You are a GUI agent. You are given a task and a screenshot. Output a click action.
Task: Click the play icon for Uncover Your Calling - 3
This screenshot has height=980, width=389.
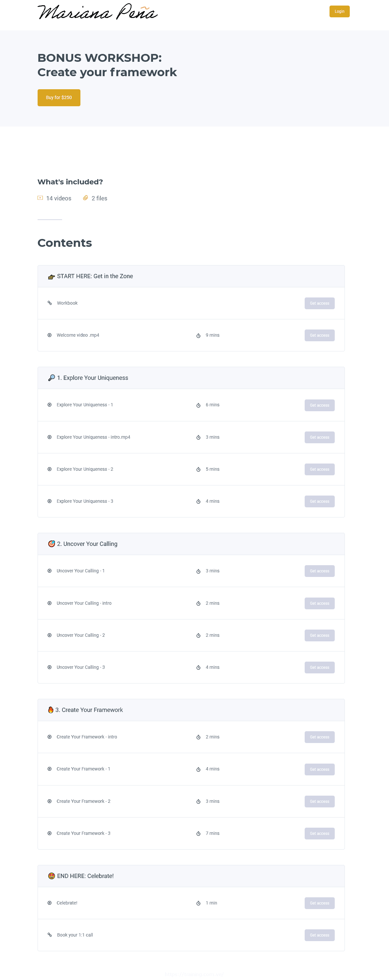pyautogui.click(x=50, y=667)
